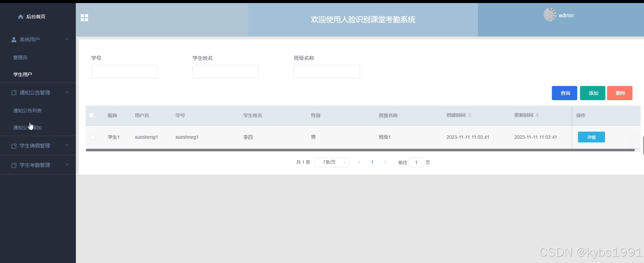Click the red 删除 button
The width and height of the screenshot is (644, 263).
[x=620, y=93]
